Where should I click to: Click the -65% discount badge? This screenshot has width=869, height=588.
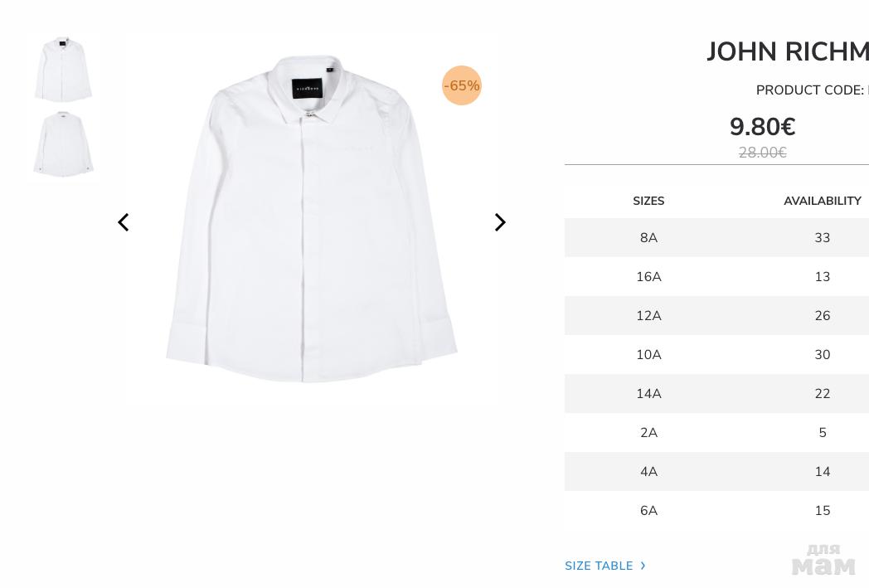462,85
